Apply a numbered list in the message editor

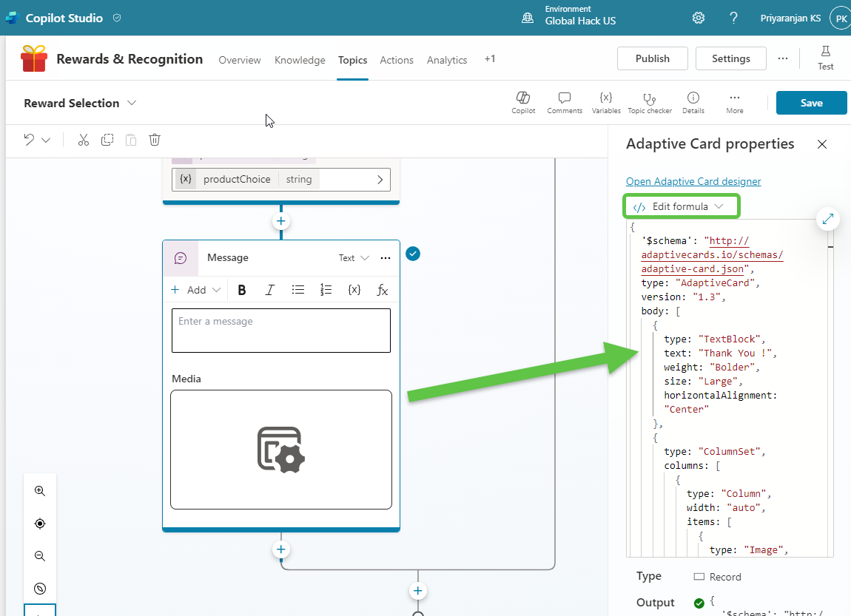pyautogui.click(x=326, y=290)
